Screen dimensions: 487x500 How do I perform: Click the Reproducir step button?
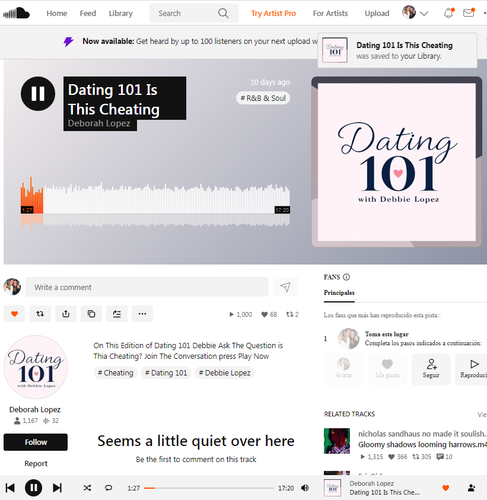pyautogui.click(x=471, y=369)
